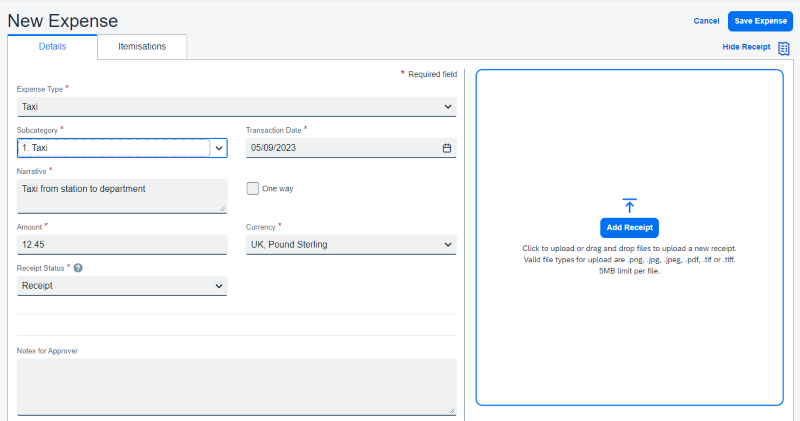800x421 pixels.
Task: Click the Receipt Status help icon
Action: click(78, 268)
